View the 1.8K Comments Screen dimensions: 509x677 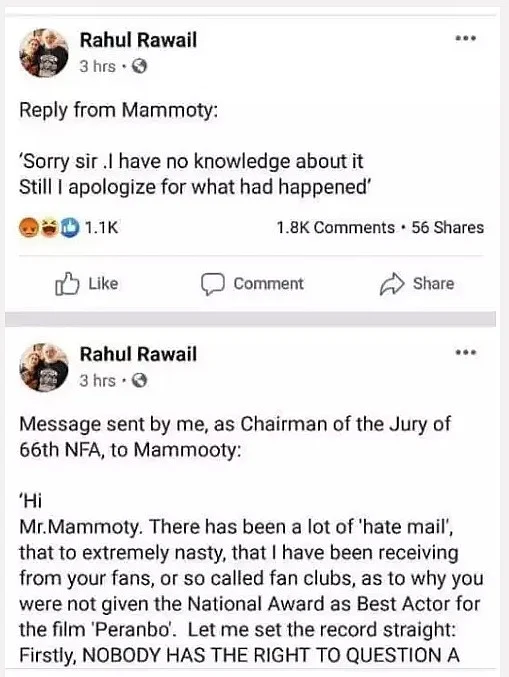335,228
